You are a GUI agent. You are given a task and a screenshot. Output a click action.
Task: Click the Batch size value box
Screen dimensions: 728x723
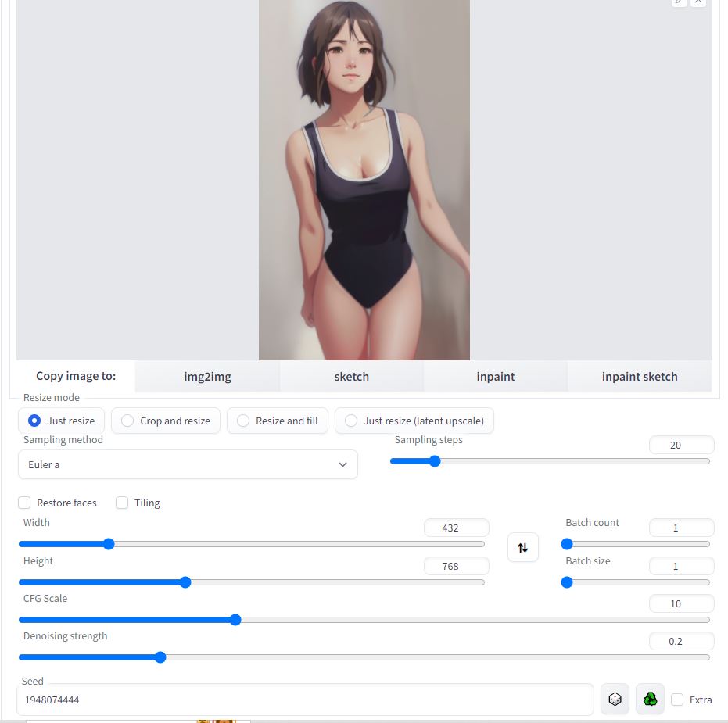point(681,566)
